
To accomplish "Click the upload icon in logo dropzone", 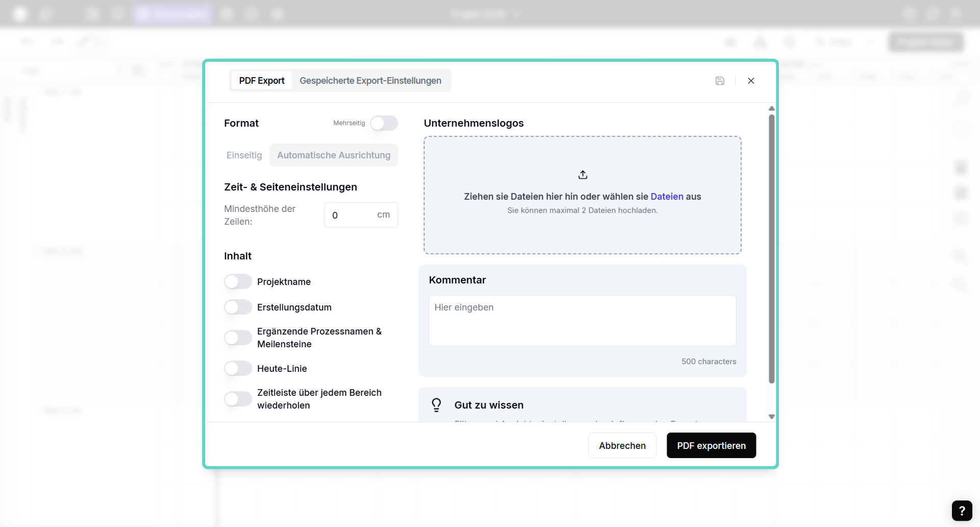I will [583, 175].
